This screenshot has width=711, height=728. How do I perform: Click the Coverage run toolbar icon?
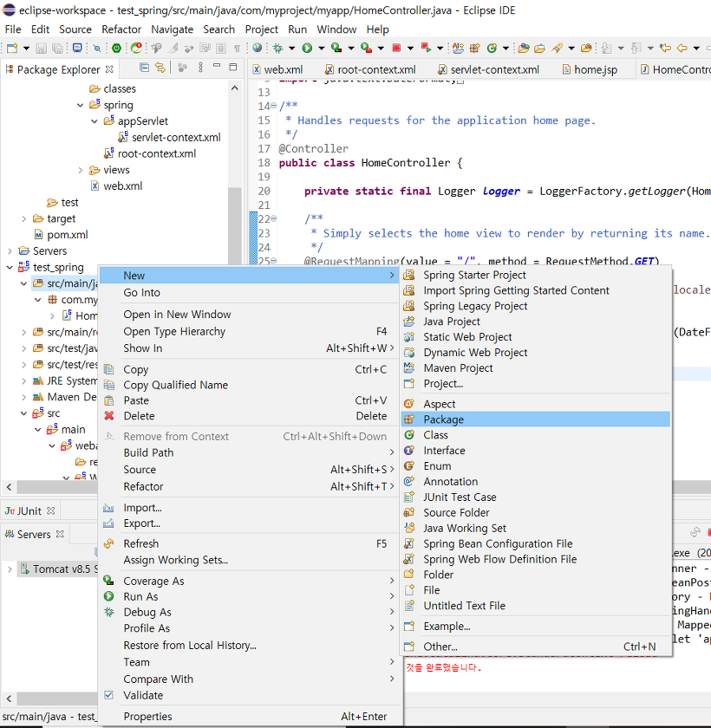(336, 48)
